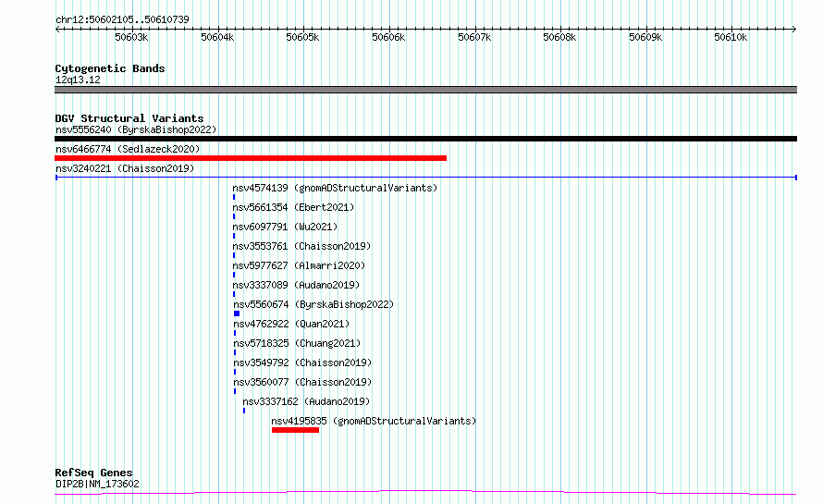Screen dimensions: 823x504
Task: Select the gray 12q13.12 cytogenetic band bar
Action: click(425, 90)
